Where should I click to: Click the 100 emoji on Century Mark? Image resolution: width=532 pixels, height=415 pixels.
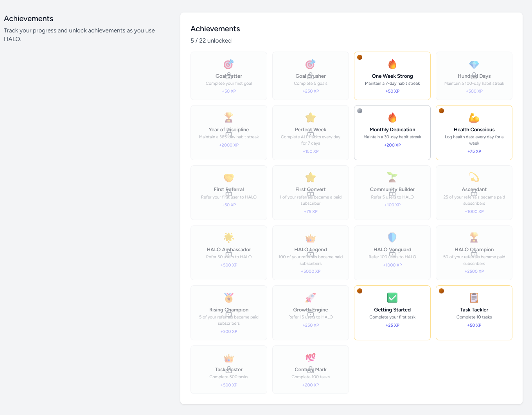[x=311, y=357]
